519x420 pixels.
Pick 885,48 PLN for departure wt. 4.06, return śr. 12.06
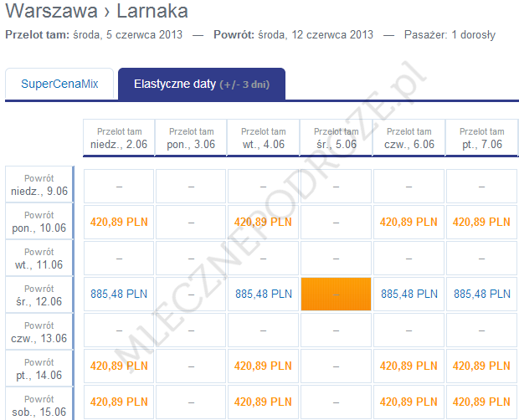(264, 294)
